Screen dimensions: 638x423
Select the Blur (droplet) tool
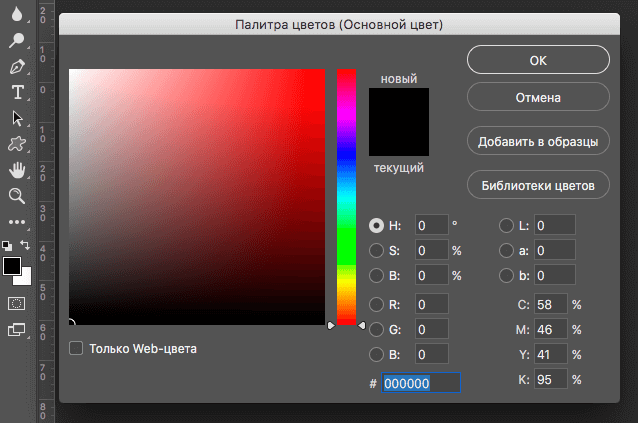coord(17,13)
